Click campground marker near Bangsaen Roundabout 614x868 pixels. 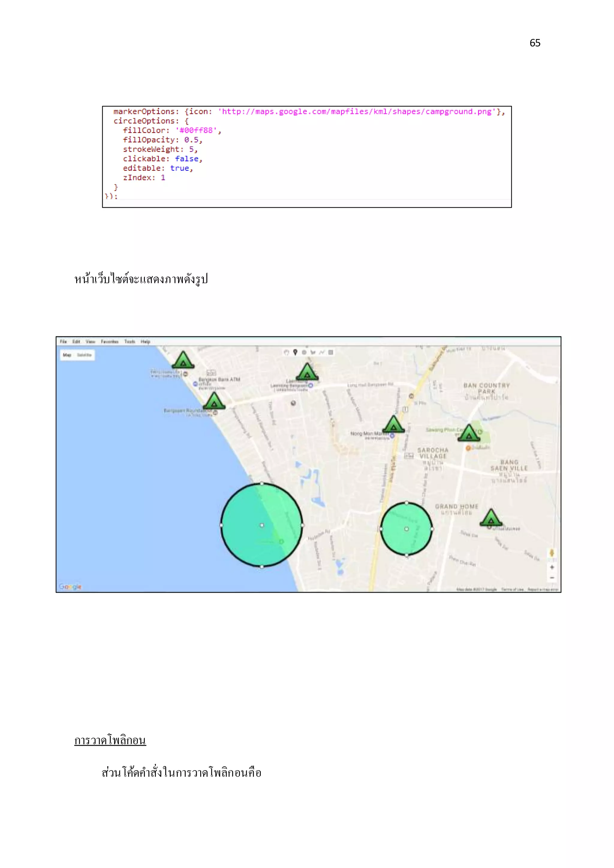(x=214, y=401)
